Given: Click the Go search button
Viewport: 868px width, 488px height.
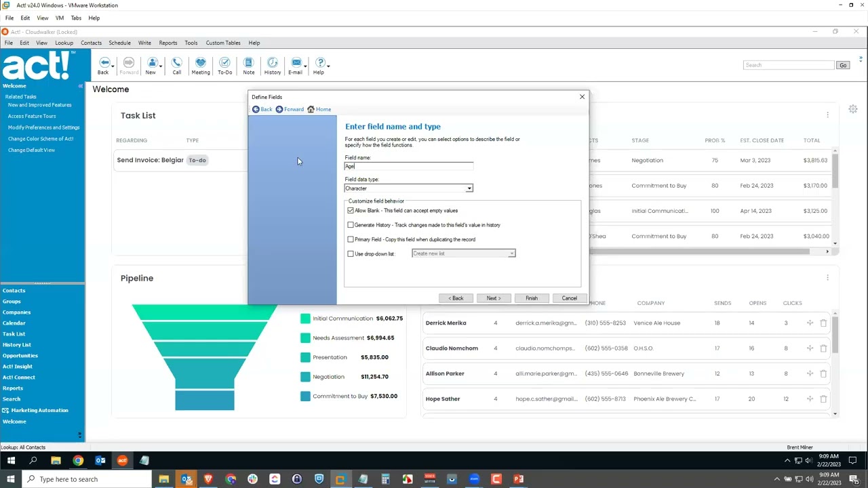Looking at the screenshot, I should [843, 65].
